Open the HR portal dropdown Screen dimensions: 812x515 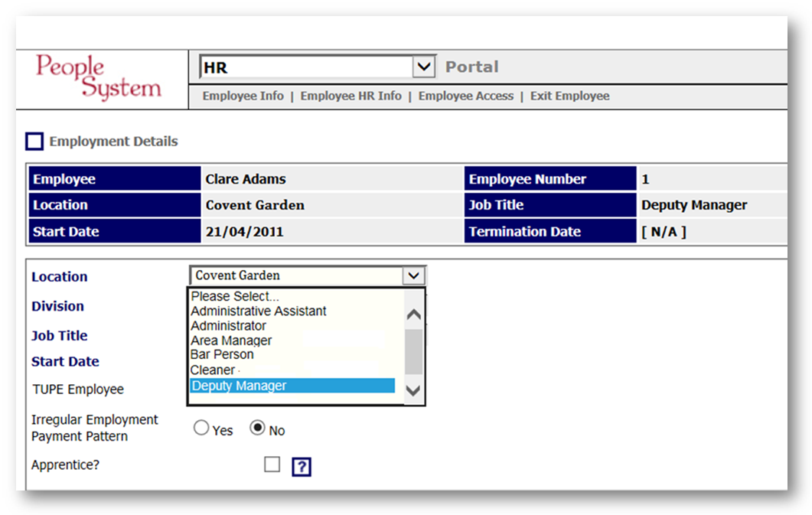pos(423,67)
